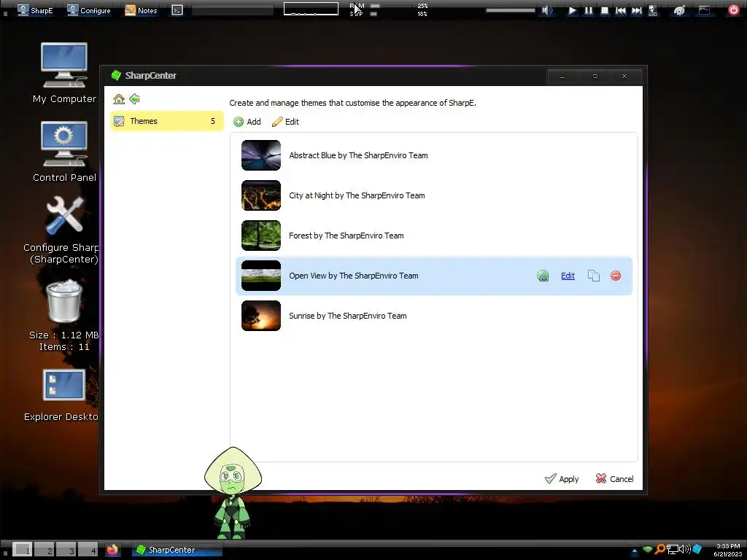Open the Configure menu in the top bar
This screenshot has height=560, width=747.
[x=89, y=10]
